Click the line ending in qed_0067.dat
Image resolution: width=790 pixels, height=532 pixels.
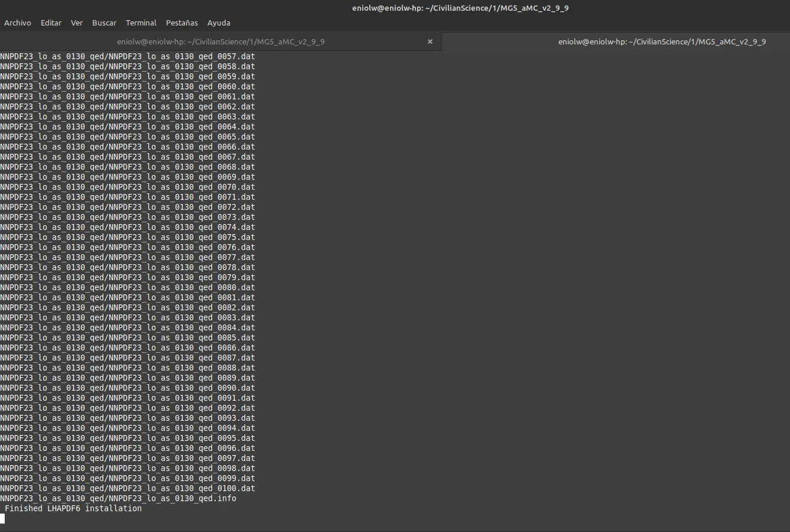click(127, 157)
